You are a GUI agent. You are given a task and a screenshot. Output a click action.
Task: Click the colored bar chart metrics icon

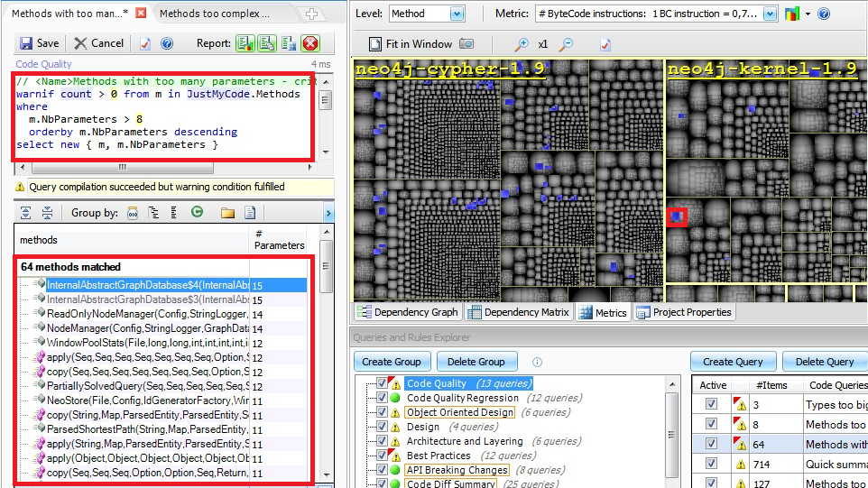791,14
